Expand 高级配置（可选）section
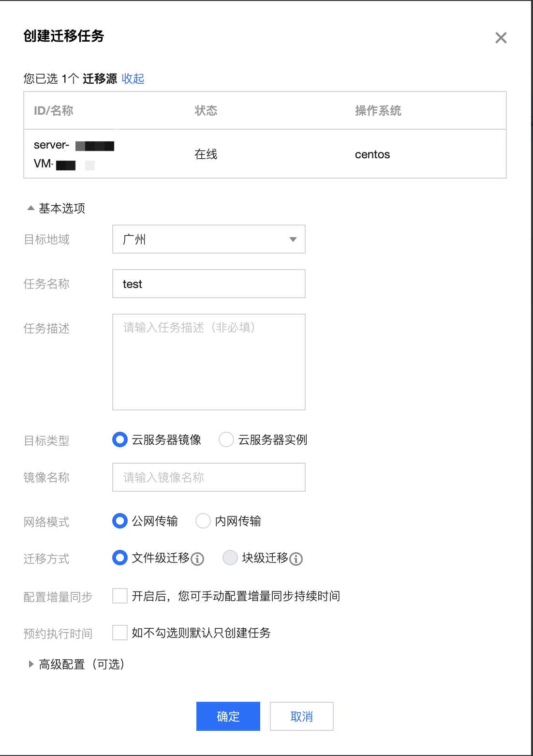Viewport: 533px width, 756px height. (31, 664)
